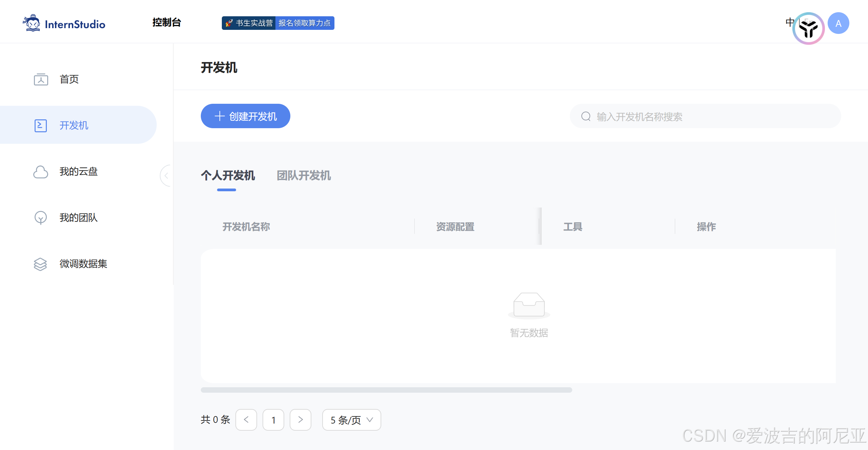Go to previous page arrow
This screenshot has height=450, width=868.
246,420
